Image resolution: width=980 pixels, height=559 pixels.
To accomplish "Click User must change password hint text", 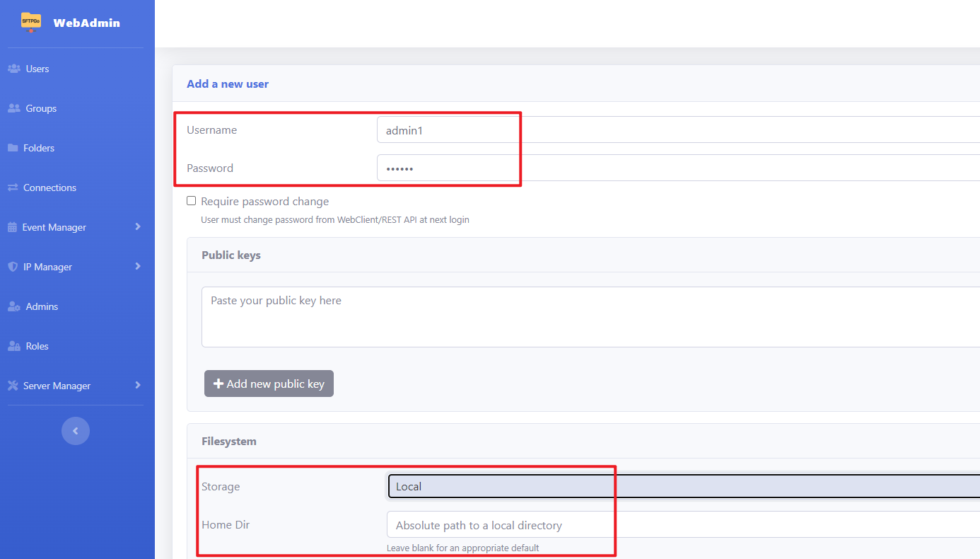I will click(335, 219).
